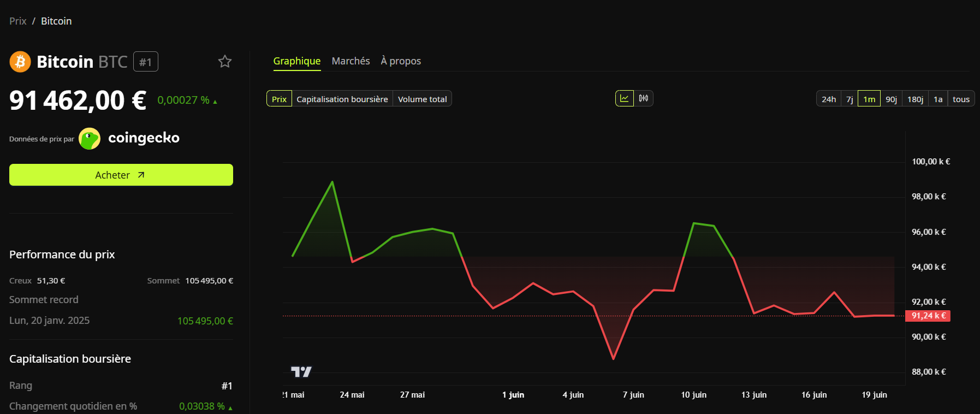
Task: Click the arrow icon in Acheter button
Action: coord(141,175)
